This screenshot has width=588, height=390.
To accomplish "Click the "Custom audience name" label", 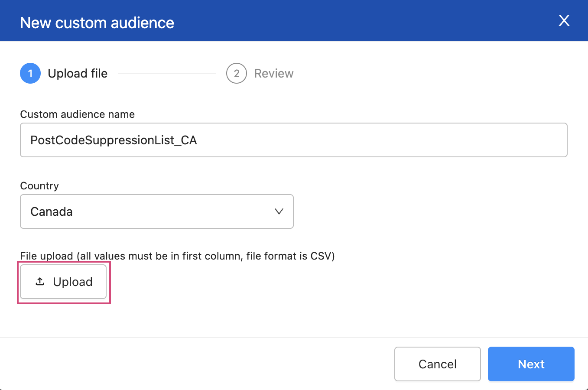I will [78, 114].
